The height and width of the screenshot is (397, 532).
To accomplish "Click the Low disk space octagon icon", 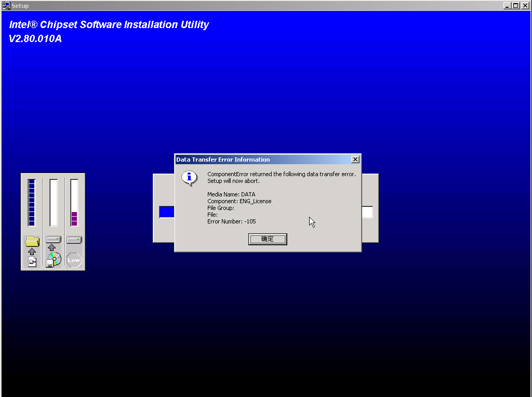I will pyautogui.click(x=74, y=260).
